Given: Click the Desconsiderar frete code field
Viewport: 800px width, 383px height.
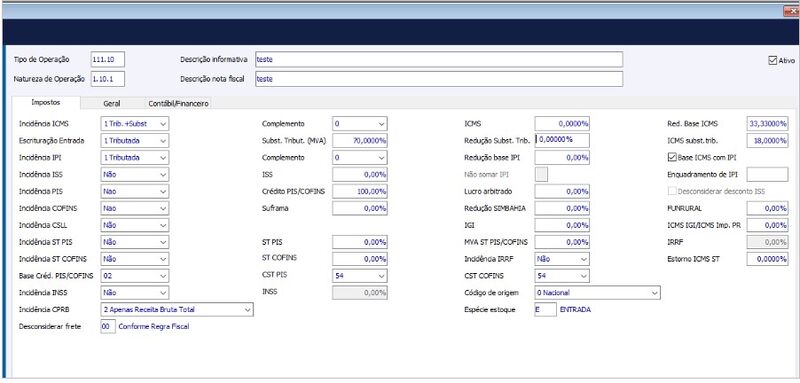Looking at the screenshot, I should point(108,326).
